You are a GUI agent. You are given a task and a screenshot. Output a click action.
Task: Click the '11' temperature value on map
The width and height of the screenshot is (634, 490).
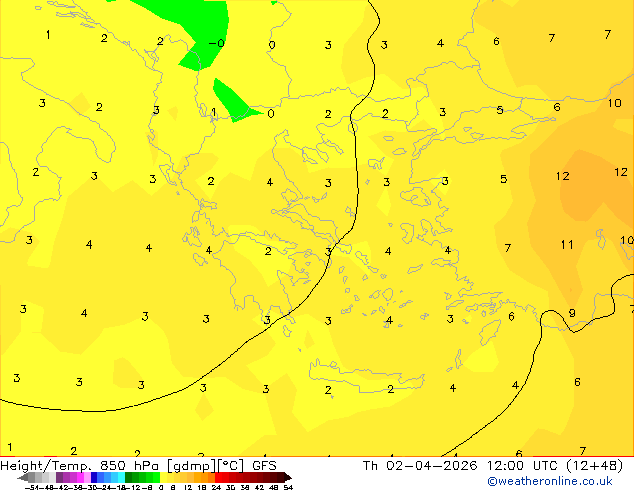pos(567,245)
